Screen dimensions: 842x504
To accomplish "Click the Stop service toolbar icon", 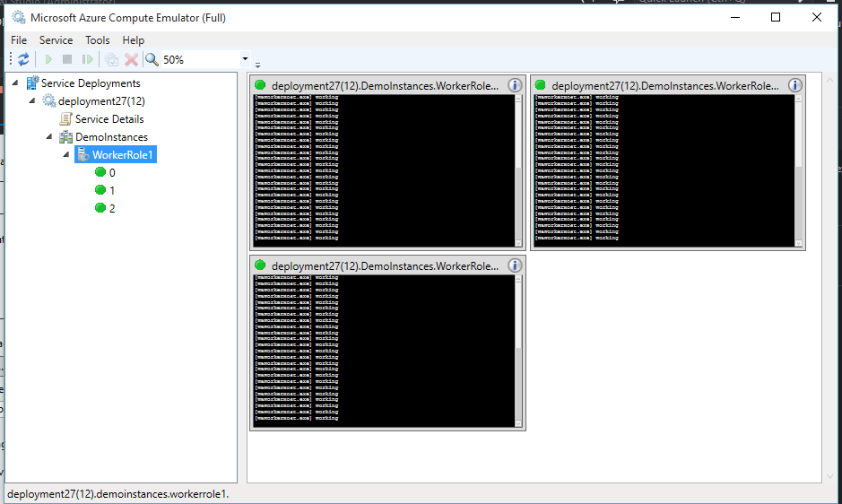I will coord(67,59).
